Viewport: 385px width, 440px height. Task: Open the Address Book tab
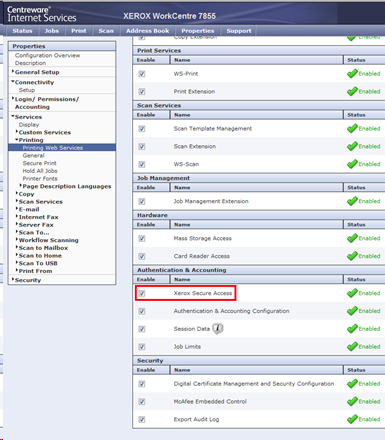pyautogui.click(x=147, y=31)
